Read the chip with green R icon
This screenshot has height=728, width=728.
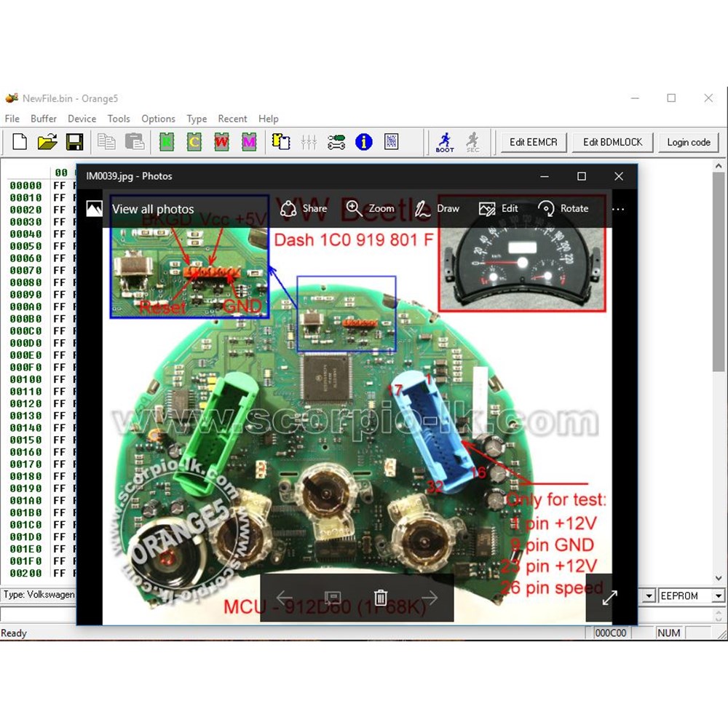(x=167, y=142)
